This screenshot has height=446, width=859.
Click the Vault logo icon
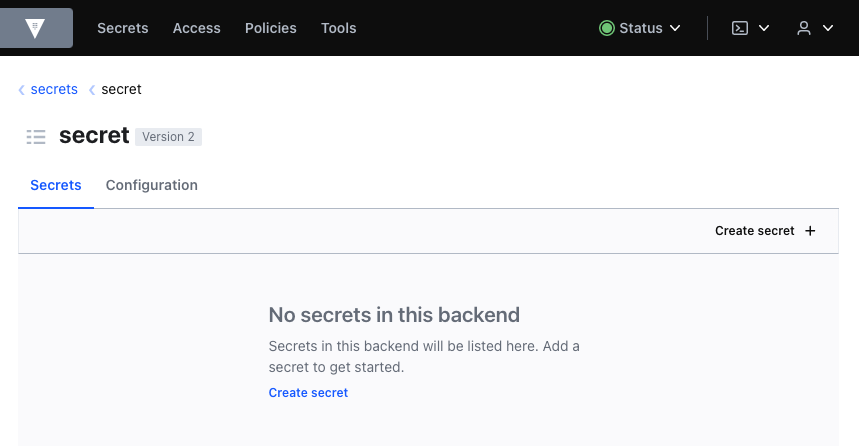coord(36,28)
